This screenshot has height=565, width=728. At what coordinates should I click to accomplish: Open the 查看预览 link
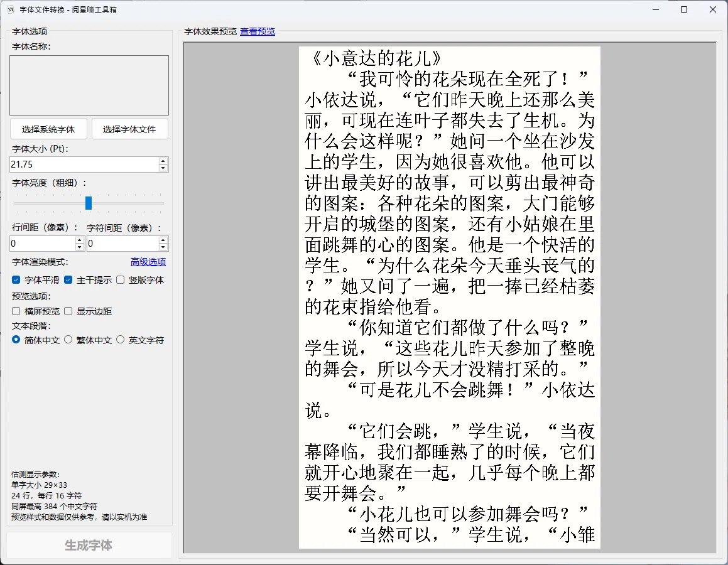click(257, 31)
